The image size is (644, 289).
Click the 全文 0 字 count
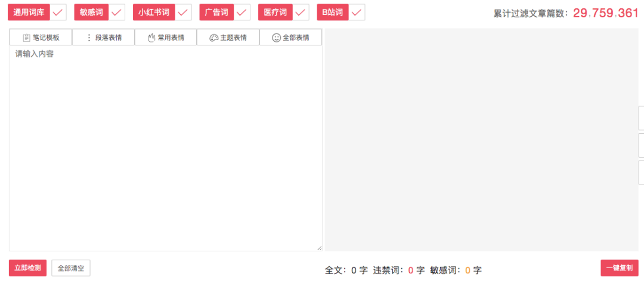click(x=346, y=270)
